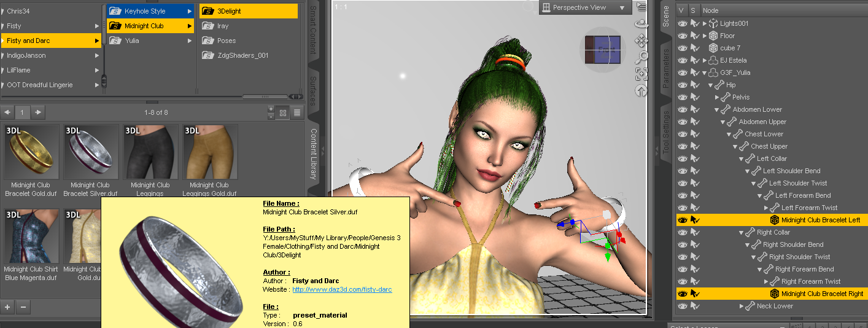Switch content library to grid view
868x328 pixels.
283,112
